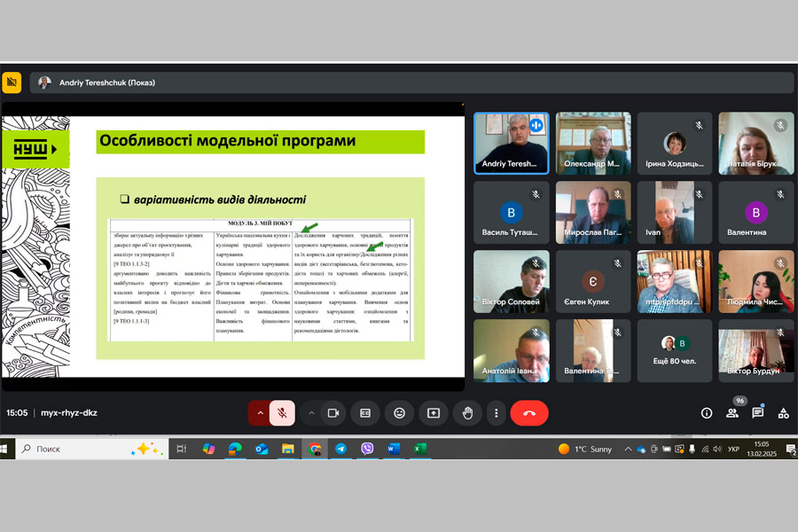798x532 pixels.
Task: Click the microphone tray icon in taskbar
Action: click(692, 449)
